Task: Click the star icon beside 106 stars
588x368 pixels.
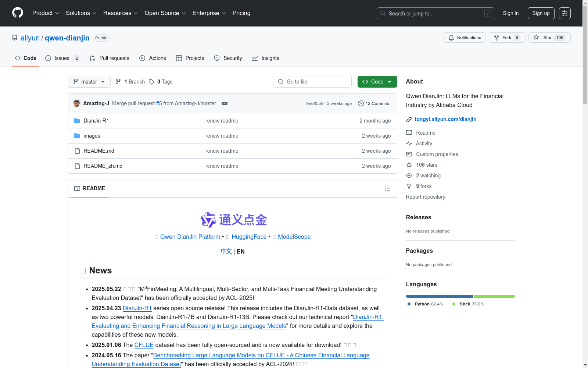Action: coord(409,165)
